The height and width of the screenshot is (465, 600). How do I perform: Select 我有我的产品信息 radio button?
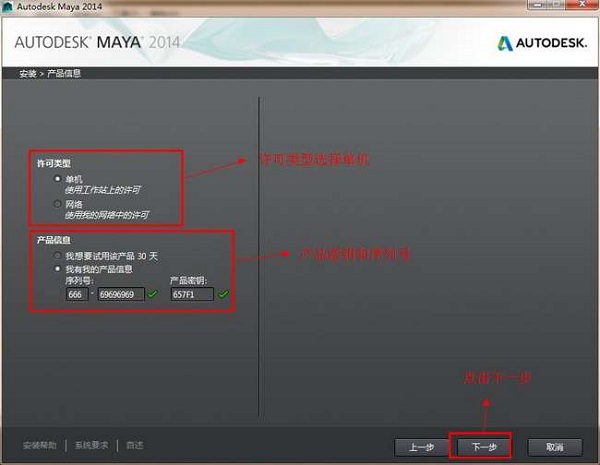coord(57,269)
